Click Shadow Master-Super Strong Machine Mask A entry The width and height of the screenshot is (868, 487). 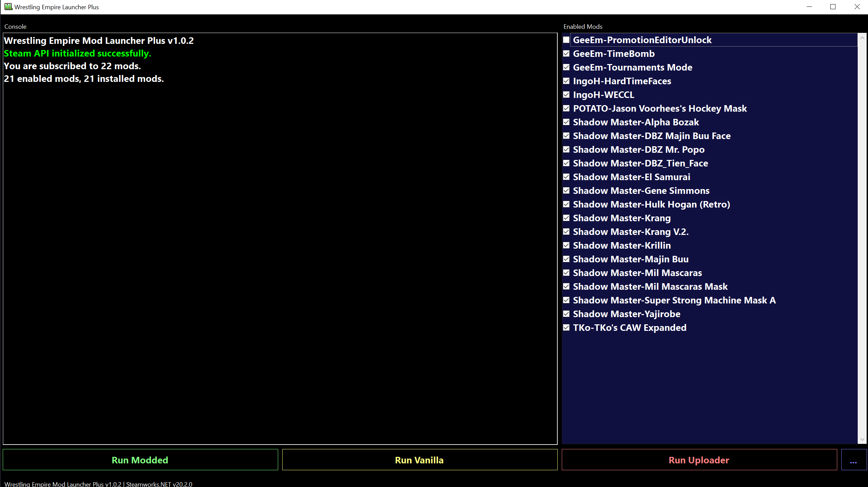pos(674,300)
